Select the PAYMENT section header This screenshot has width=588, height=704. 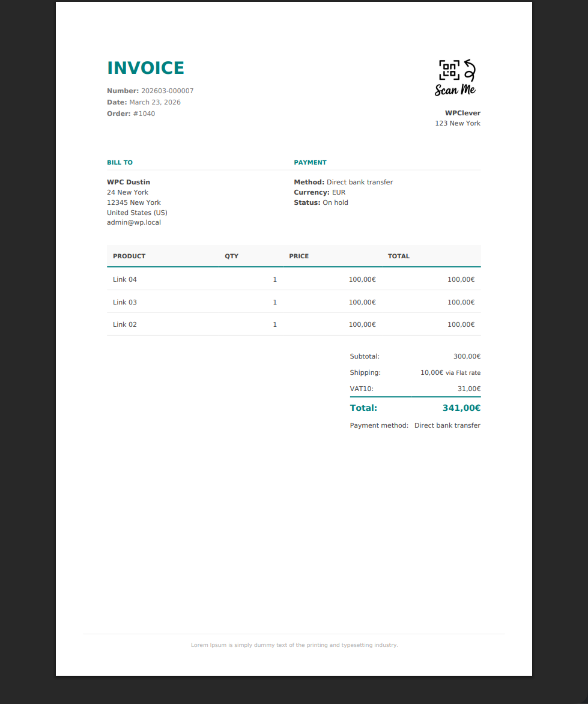(310, 163)
